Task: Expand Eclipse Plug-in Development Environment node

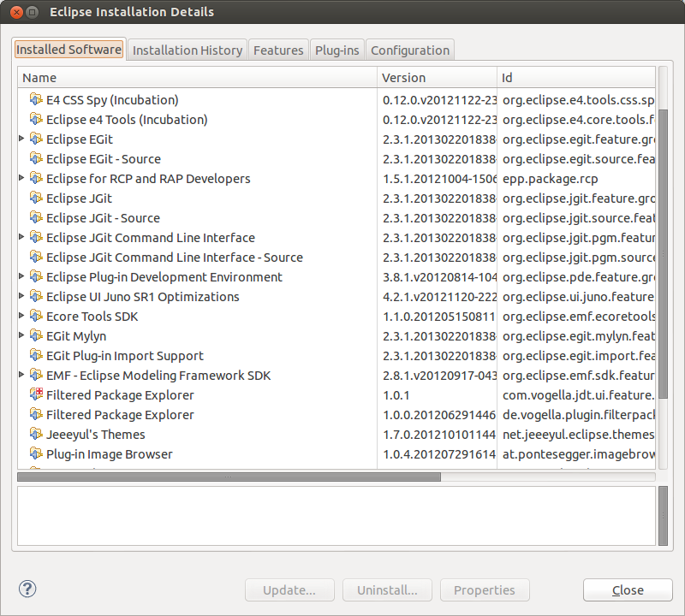Action: pos(21,275)
